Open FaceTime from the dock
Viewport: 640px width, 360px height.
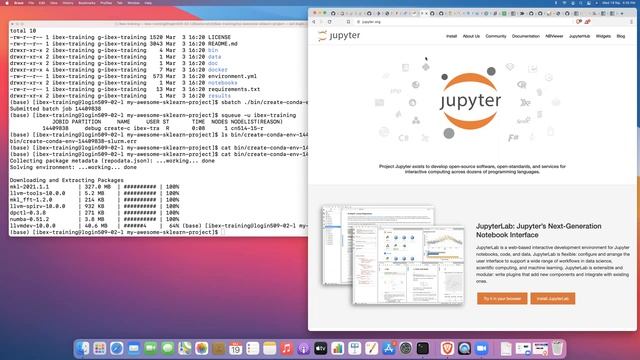click(x=151, y=349)
